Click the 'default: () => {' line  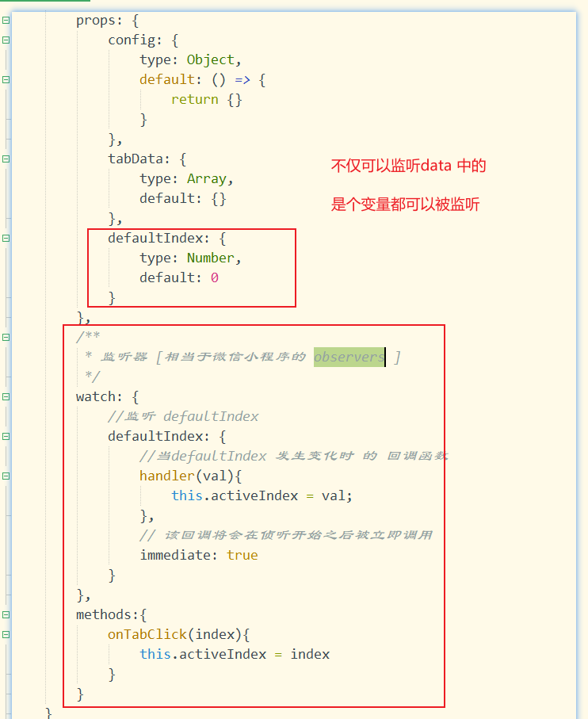point(203,80)
